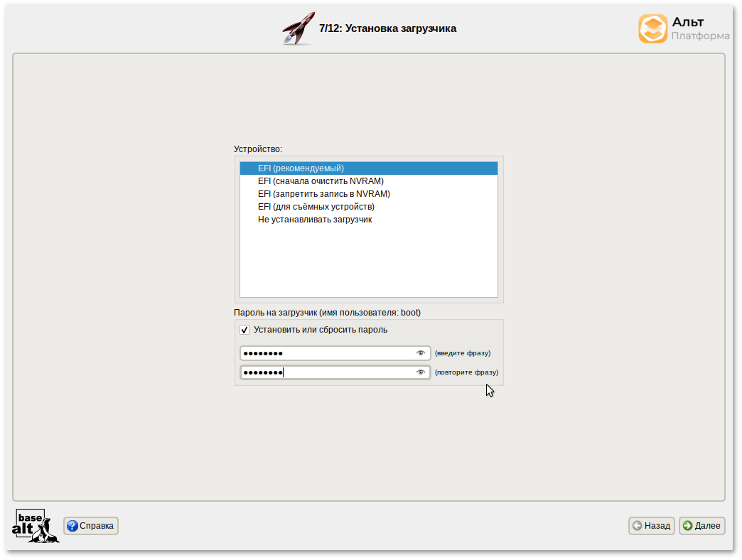742x560 pixels.
Task: Toggle 'Установить или сбросить пароль' checkbox
Action: click(x=244, y=330)
